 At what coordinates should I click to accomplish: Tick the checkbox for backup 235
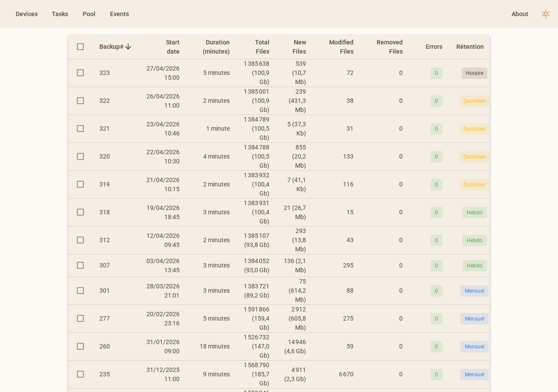[80, 374]
